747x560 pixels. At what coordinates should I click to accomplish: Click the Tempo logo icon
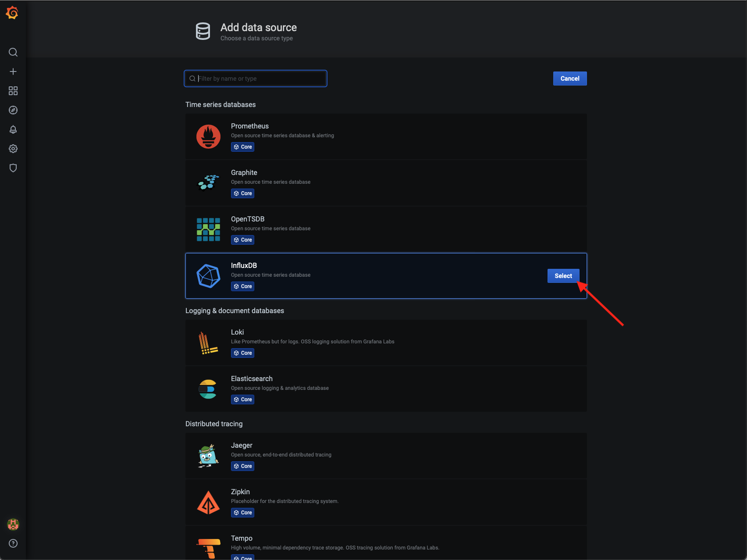point(209,549)
